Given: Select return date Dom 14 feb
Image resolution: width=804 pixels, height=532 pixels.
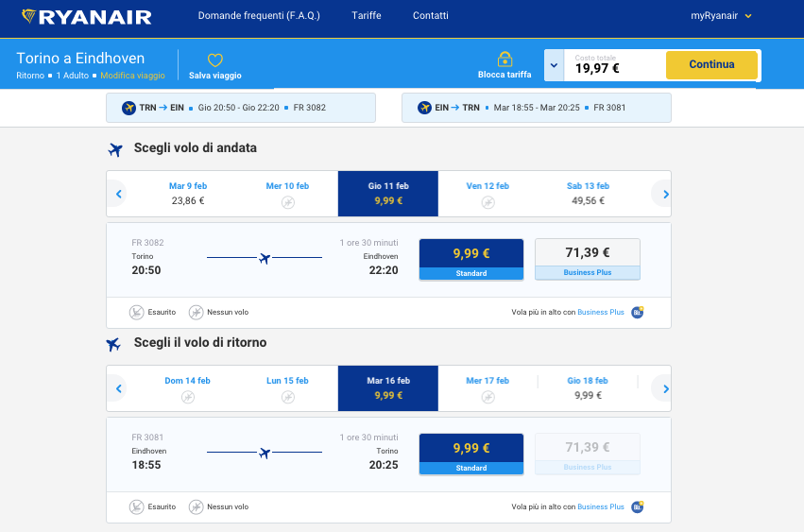Looking at the screenshot, I should tap(188, 388).
